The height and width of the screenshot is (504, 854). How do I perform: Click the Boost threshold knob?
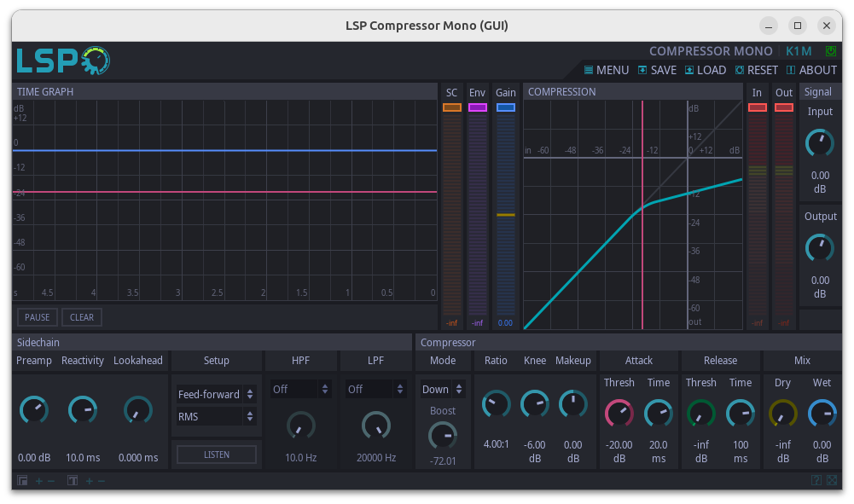tap(442, 436)
